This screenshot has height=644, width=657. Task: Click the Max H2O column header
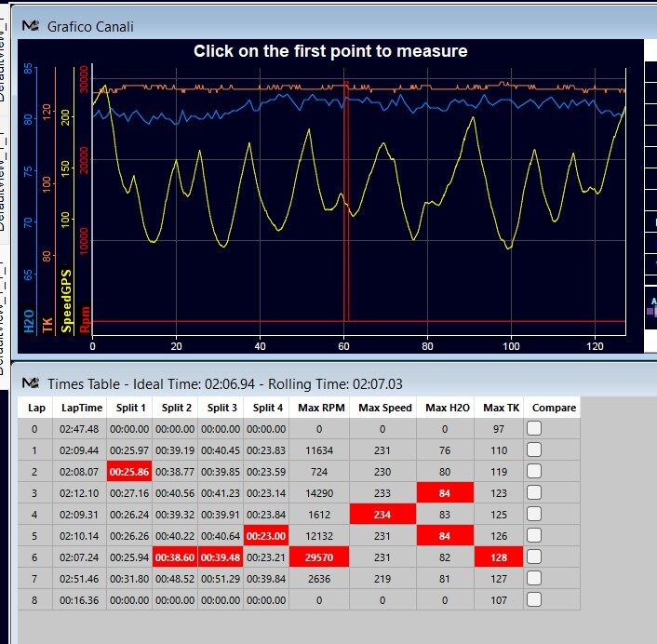pos(447,408)
